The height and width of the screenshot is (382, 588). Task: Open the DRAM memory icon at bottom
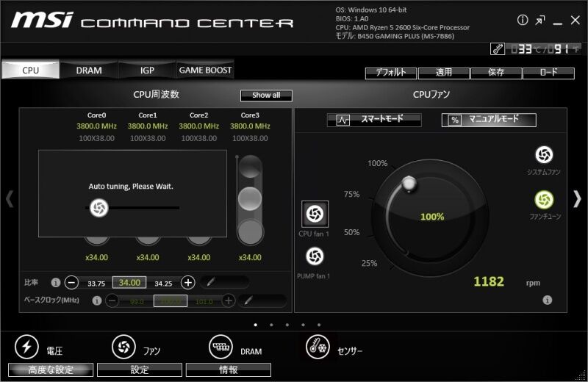click(x=221, y=347)
